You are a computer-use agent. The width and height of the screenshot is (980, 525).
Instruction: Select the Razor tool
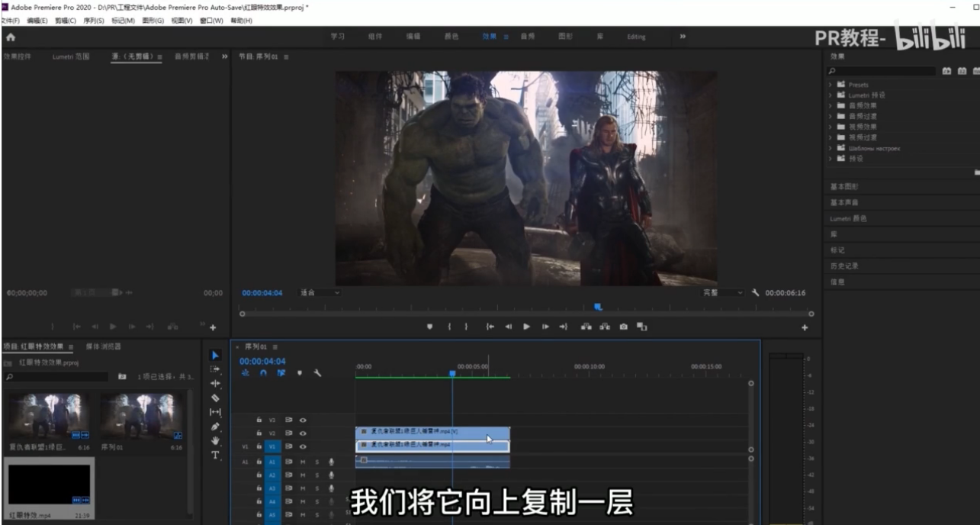pyautogui.click(x=215, y=398)
